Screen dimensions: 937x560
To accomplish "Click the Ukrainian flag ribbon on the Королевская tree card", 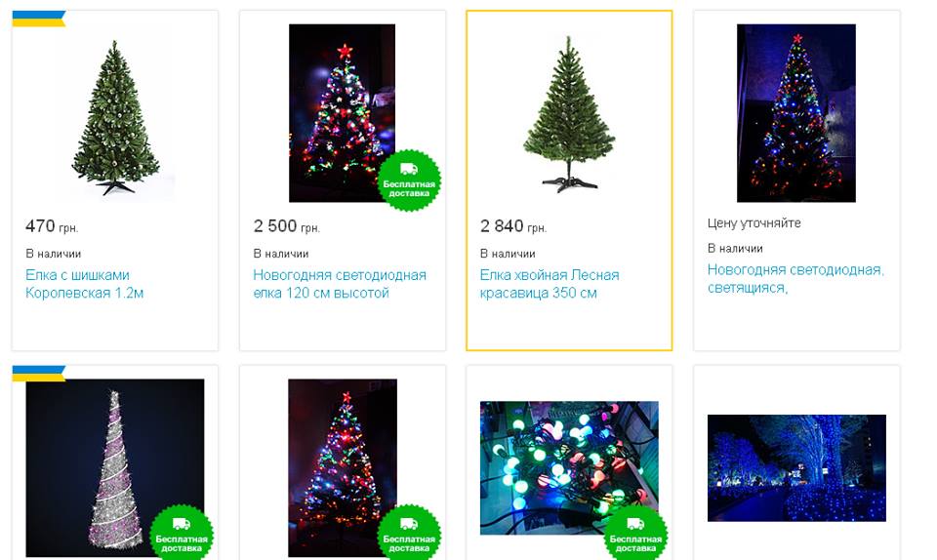I will point(39,19).
